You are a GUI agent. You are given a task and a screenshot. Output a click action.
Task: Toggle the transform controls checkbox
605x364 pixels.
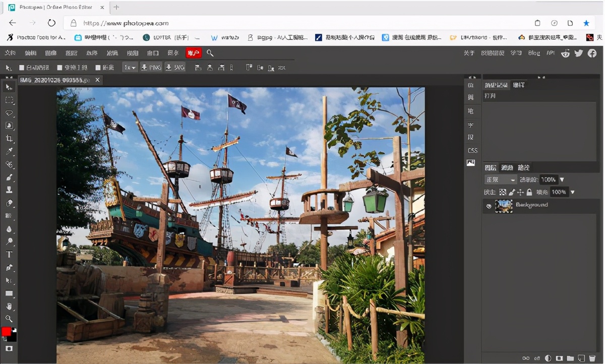[x=59, y=68]
